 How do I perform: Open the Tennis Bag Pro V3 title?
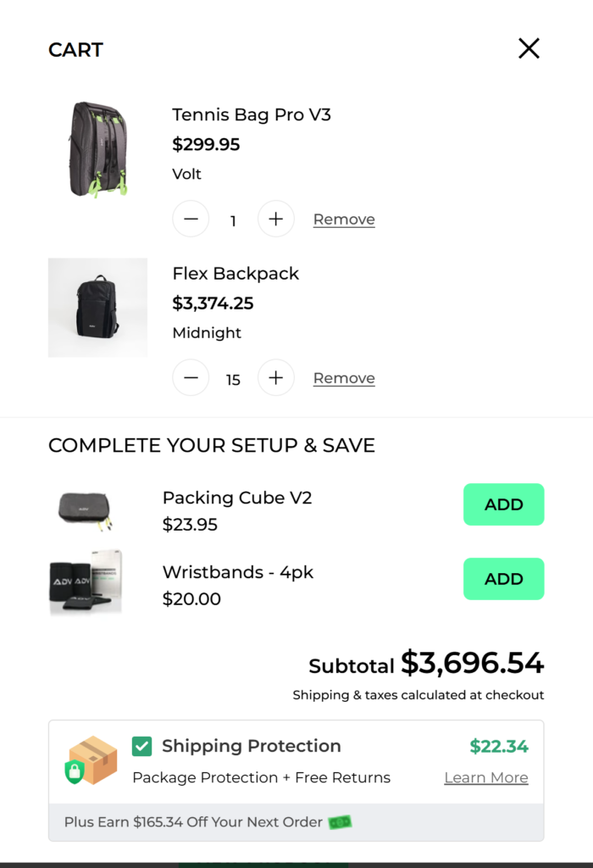pyautogui.click(x=252, y=114)
